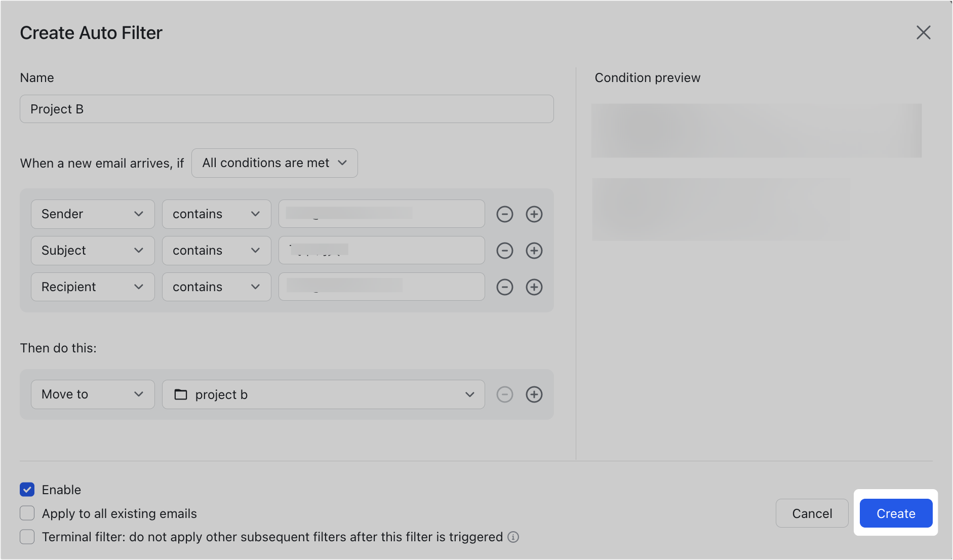Remove the Sender condition row
Viewport: 953px width, 560px height.
[504, 214]
